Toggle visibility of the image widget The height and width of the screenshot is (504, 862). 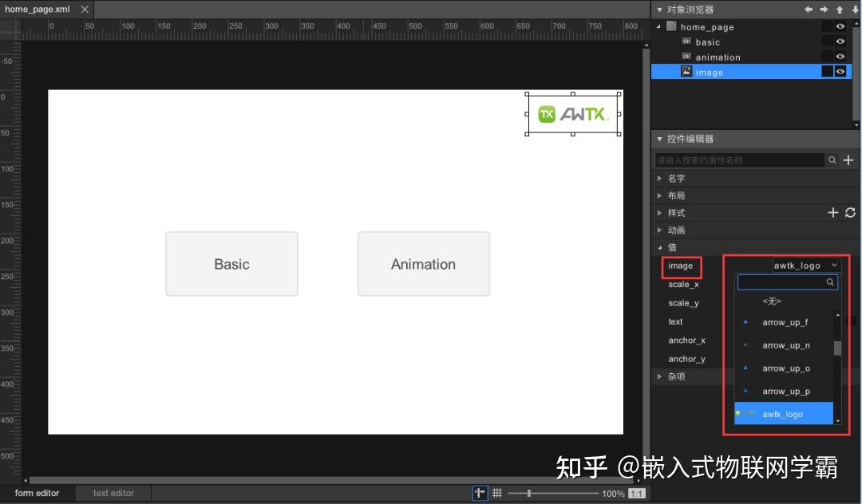pyautogui.click(x=840, y=71)
